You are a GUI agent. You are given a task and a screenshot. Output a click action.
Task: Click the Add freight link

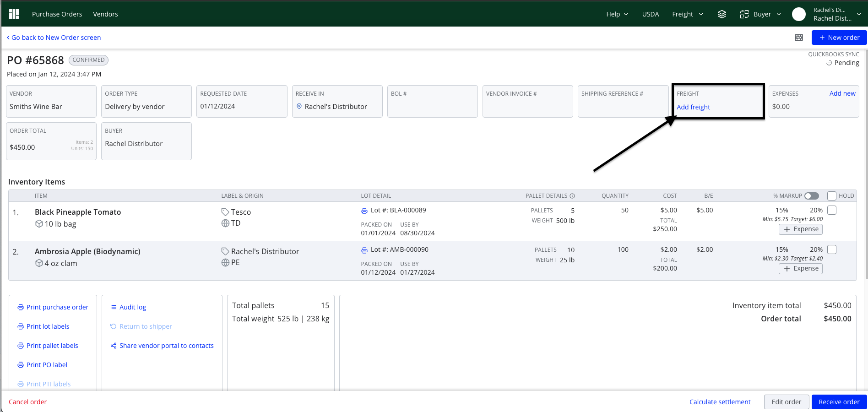[x=693, y=107]
